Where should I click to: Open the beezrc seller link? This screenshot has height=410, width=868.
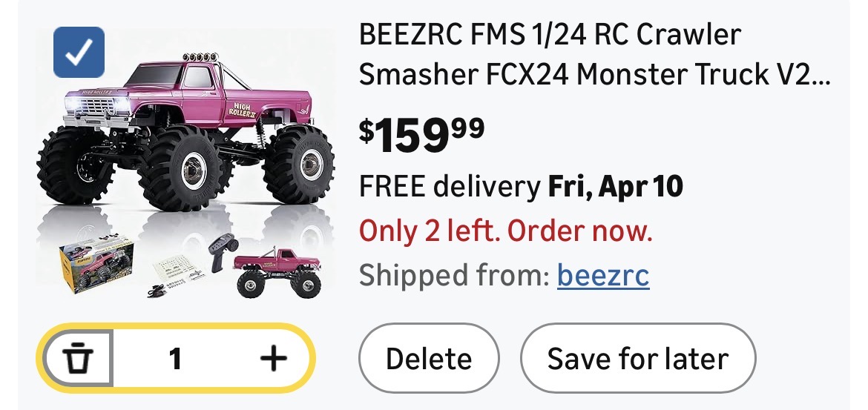point(603,277)
